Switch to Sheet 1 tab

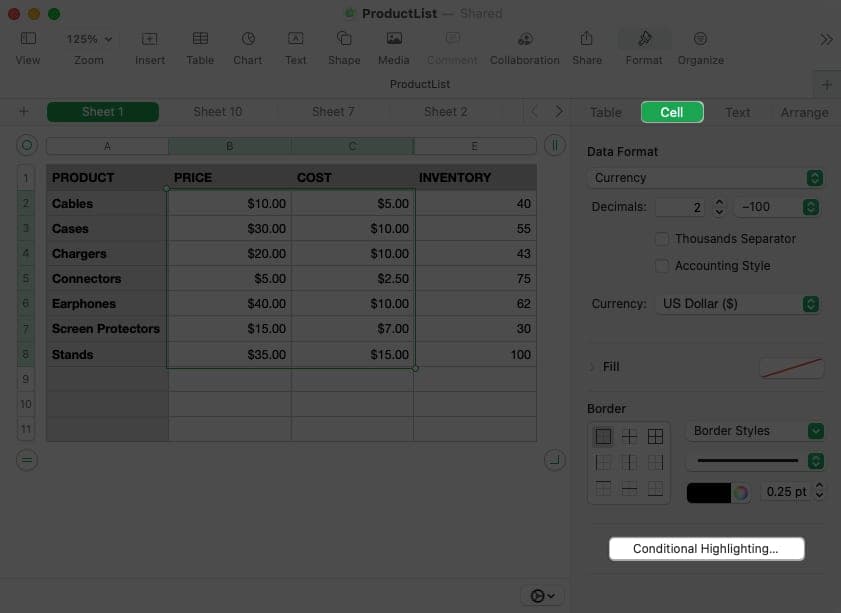click(x=102, y=112)
